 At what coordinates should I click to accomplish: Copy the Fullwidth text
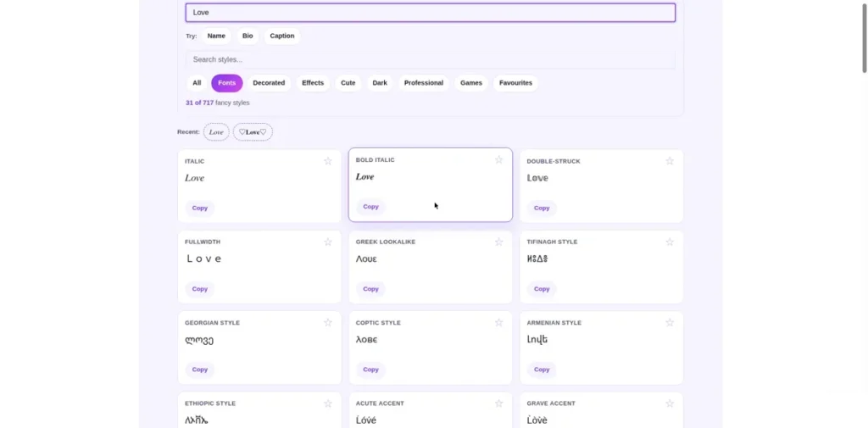point(200,289)
